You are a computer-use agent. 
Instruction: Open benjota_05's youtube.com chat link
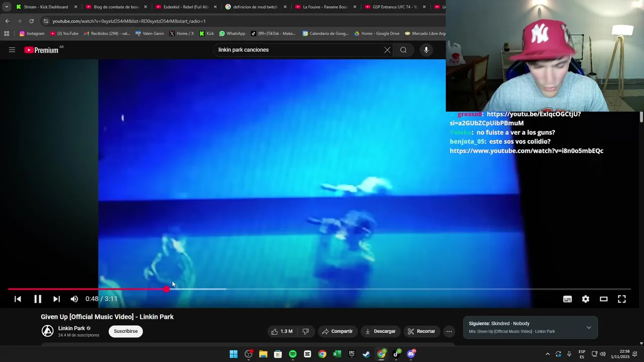point(526,151)
